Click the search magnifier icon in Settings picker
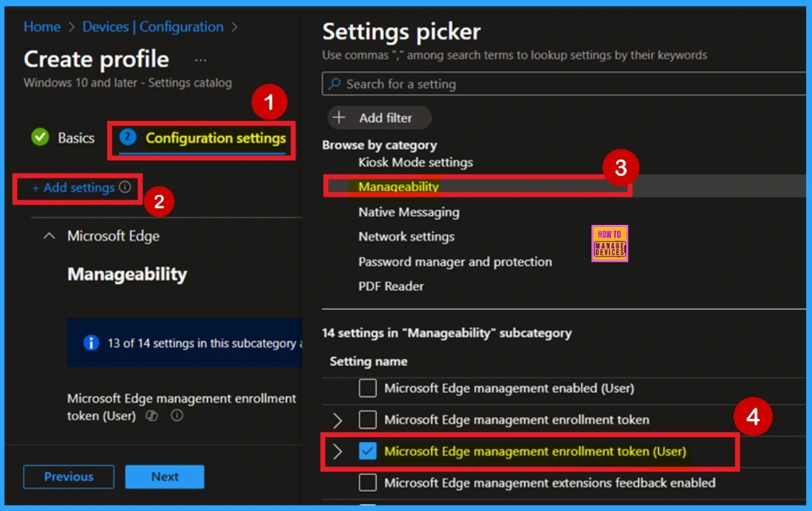 (335, 84)
